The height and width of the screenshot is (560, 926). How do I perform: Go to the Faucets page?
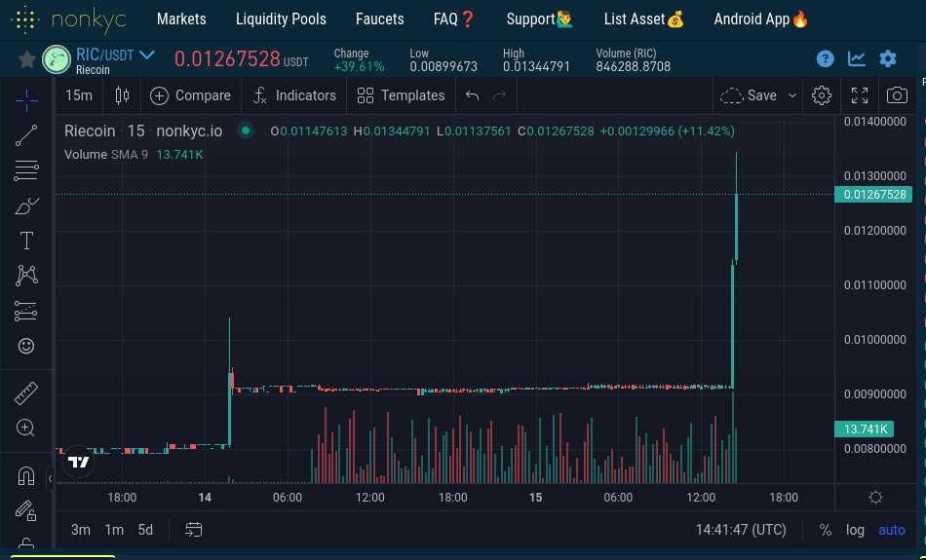(x=380, y=19)
